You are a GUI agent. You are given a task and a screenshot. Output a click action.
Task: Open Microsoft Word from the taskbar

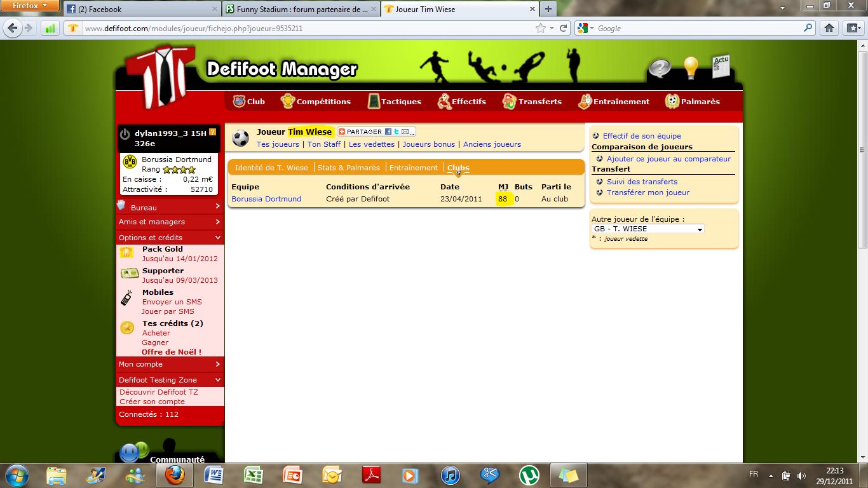(x=214, y=475)
